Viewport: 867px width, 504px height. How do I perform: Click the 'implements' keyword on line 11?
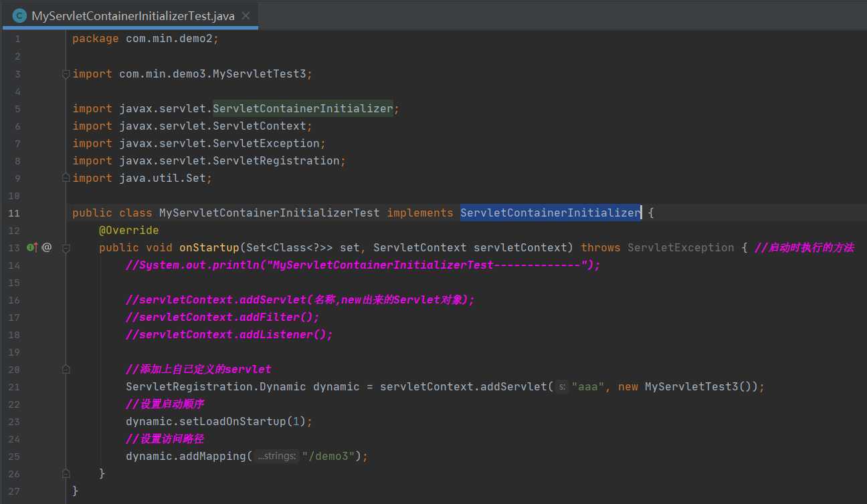click(x=420, y=213)
